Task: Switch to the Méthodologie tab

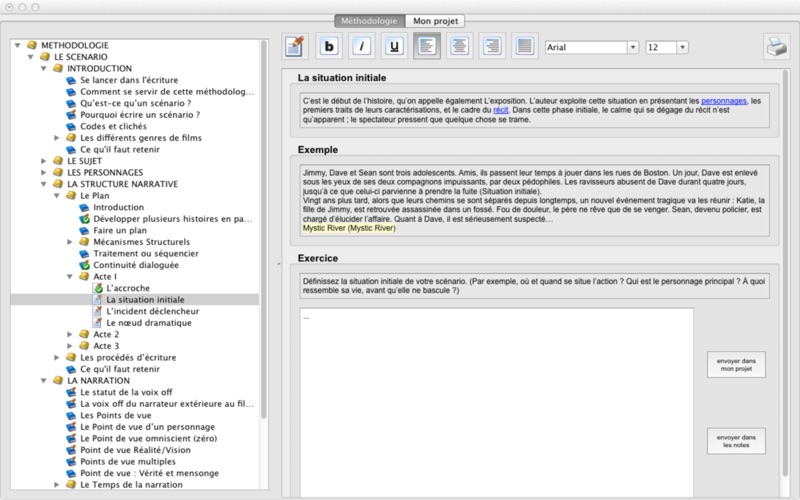Action: 369,21
